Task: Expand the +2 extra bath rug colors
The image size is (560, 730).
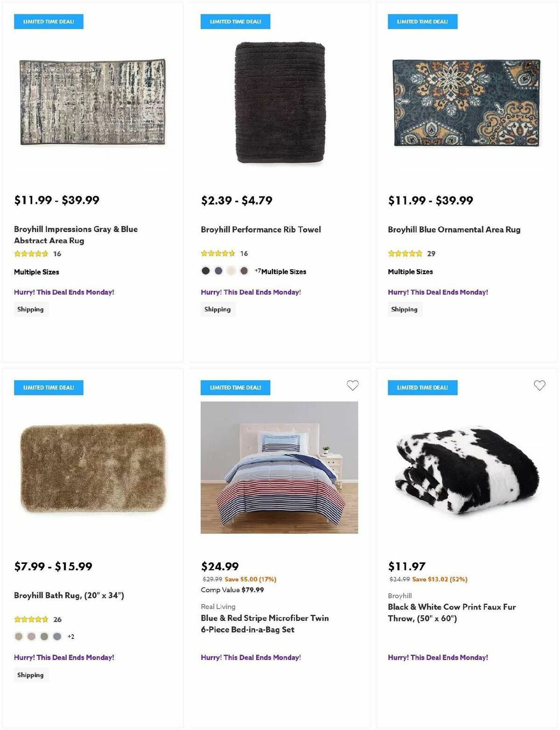Action: pyautogui.click(x=71, y=636)
